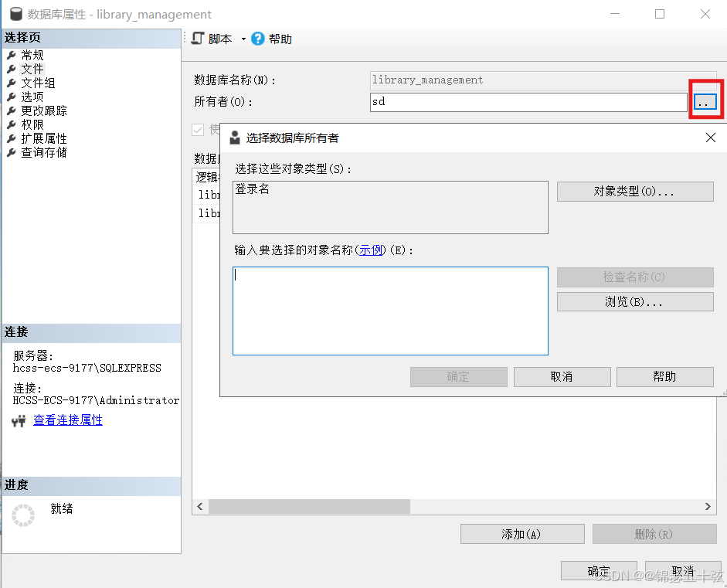
Task: Click wrench icon beside 选项
Action: tap(12, 97)
